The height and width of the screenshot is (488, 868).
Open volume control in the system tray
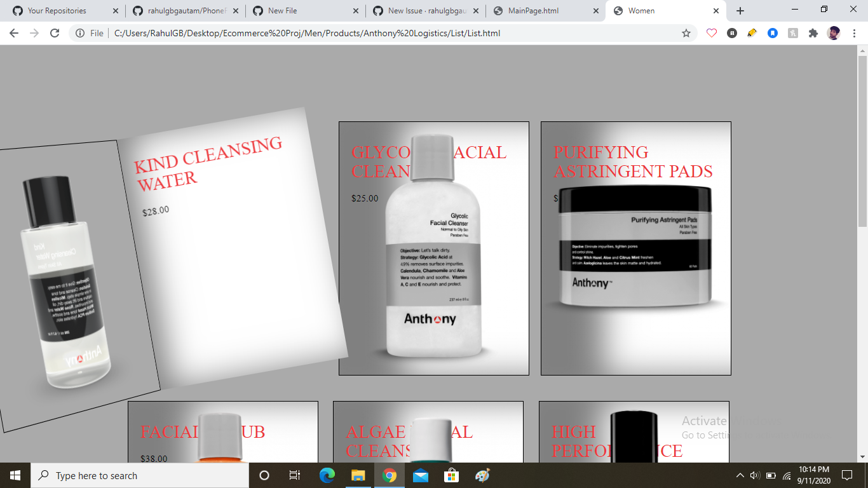point(755,475)
